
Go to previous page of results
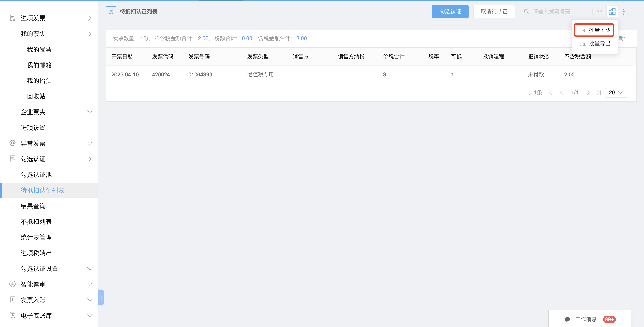click(561, 93)
